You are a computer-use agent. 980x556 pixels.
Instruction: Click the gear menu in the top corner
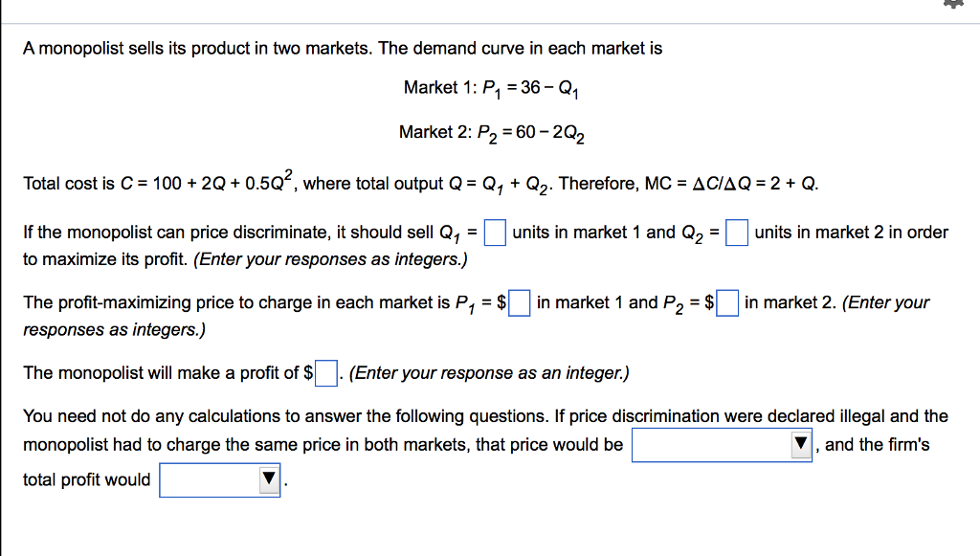click(953, 5)
